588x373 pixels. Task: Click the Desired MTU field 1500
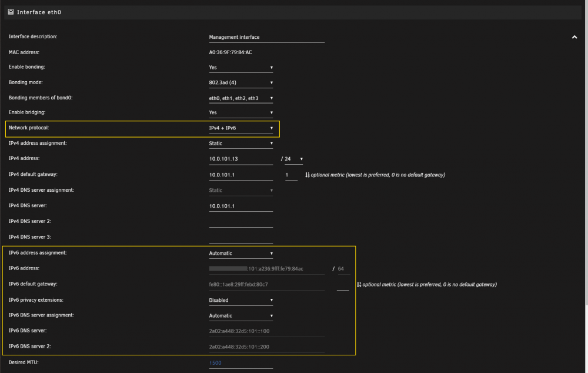240,363
